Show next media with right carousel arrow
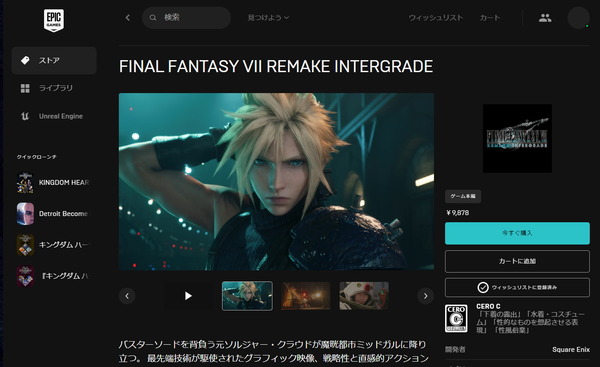600x367 pixels. point(425,296)
